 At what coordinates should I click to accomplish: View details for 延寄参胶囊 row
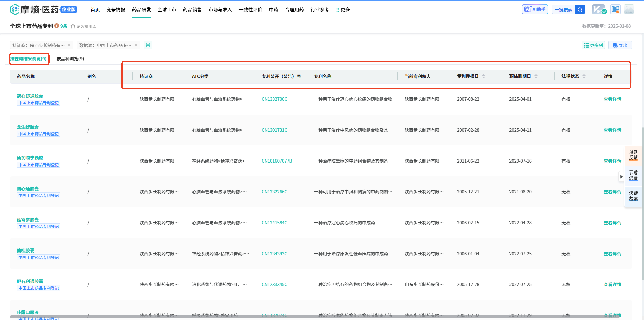tap(612, 223)
